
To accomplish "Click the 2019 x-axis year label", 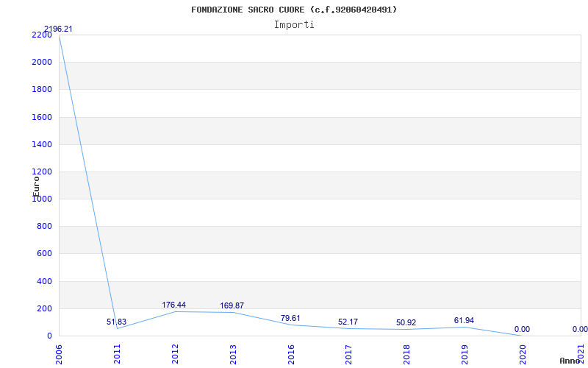I will click(x=465, y=353).
